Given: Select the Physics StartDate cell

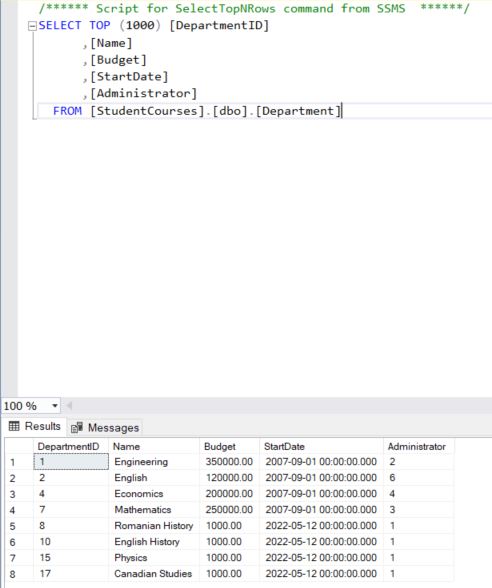Looking at the screenshot, I should click(x=321, y=558).
